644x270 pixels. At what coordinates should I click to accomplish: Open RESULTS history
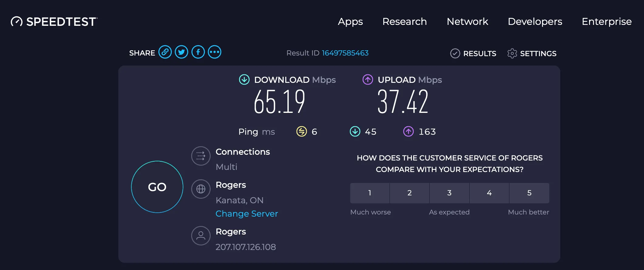(x=480, y=53)
